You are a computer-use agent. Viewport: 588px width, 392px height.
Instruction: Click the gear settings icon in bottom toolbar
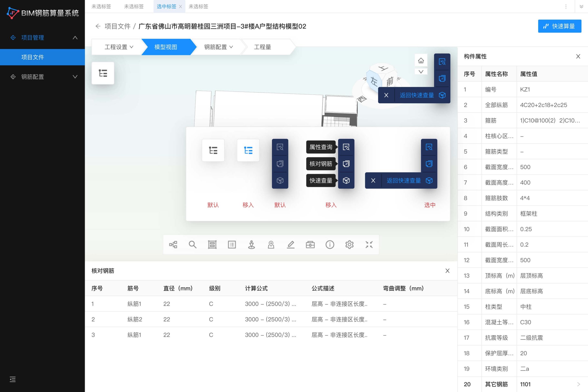349,245
